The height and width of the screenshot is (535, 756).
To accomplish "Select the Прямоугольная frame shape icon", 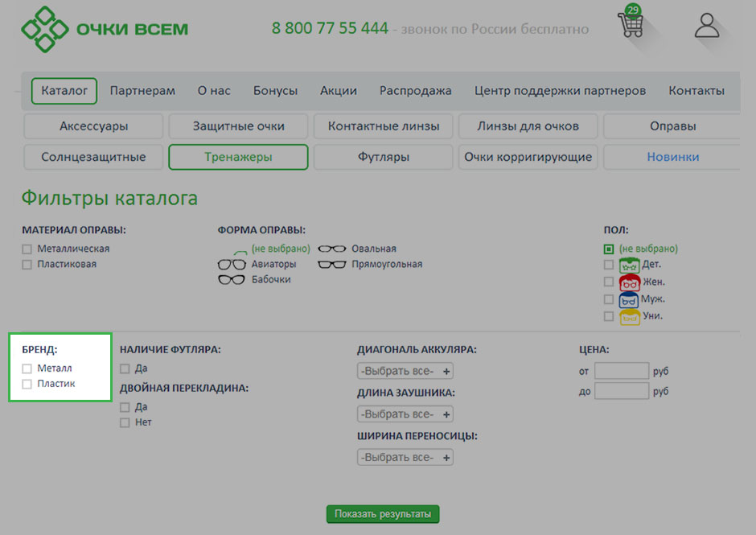I will click(x=332, y=265).
